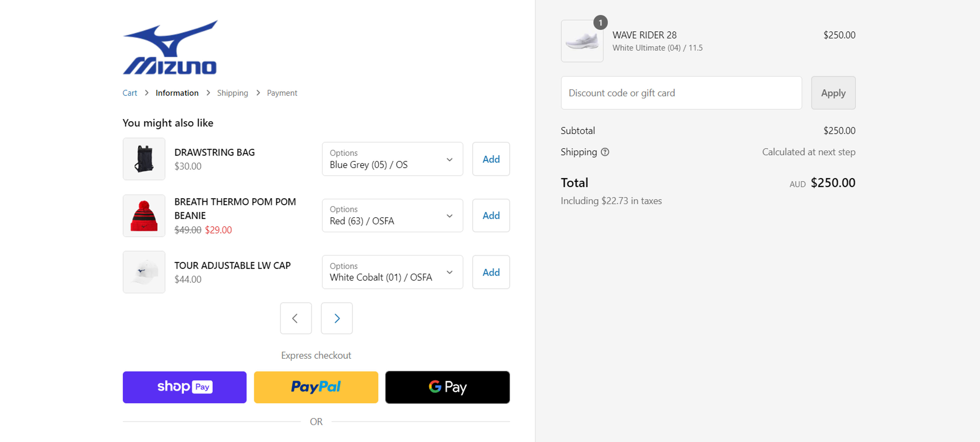Add Tour Adjustable LW Cap to order
The width and height of the screenshot is (980, 442).
(491, 272)
